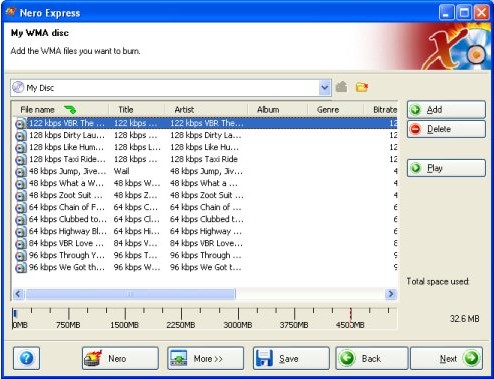Open the Nero help question mark

27,358
